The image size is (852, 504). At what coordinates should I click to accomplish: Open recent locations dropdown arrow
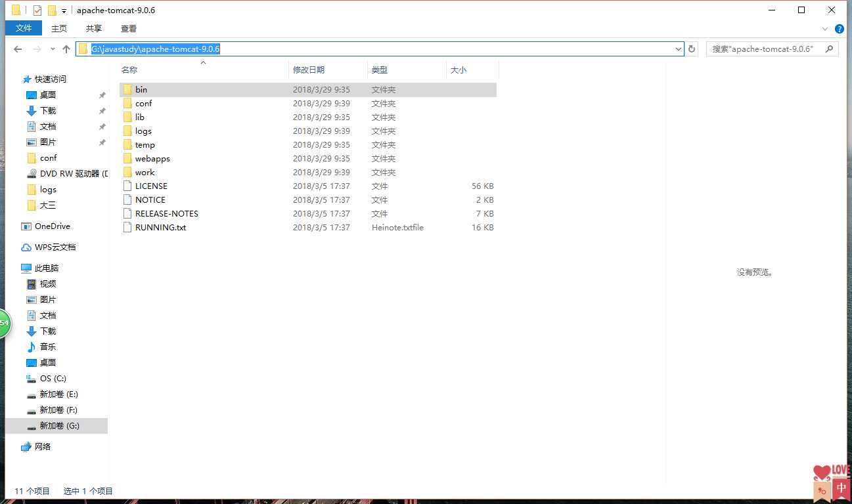point(53,49)
